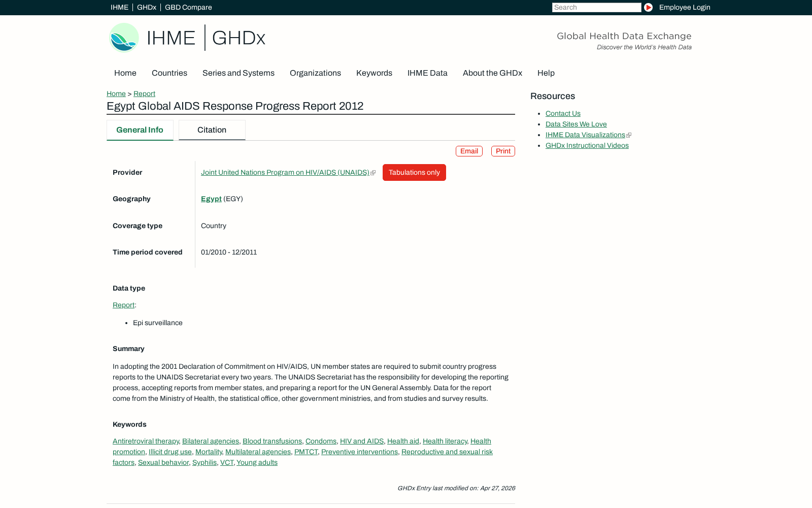Click the GHDx wordmark in header
This screenshot has height=508, width=812.
tap(239, 38)
